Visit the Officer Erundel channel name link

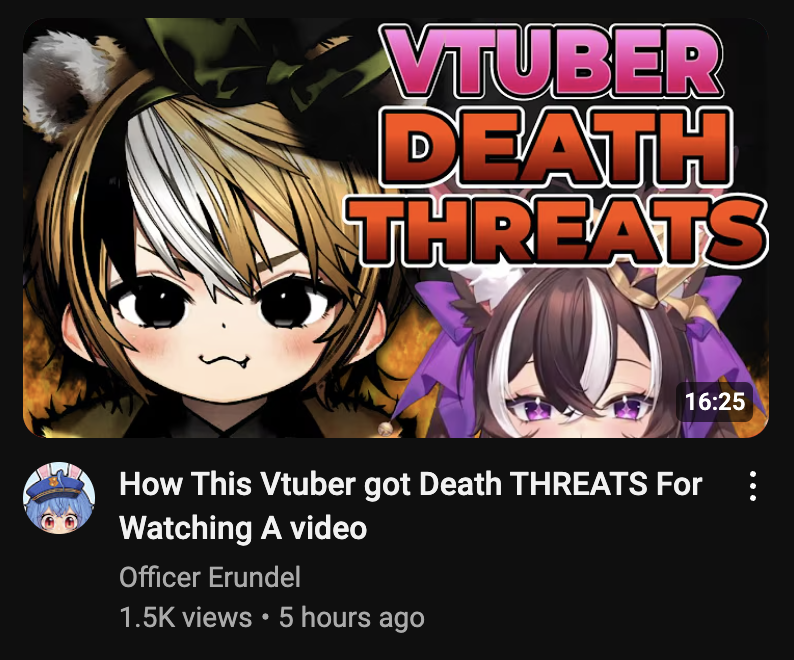pyautogui.click(x=210, y=577)
